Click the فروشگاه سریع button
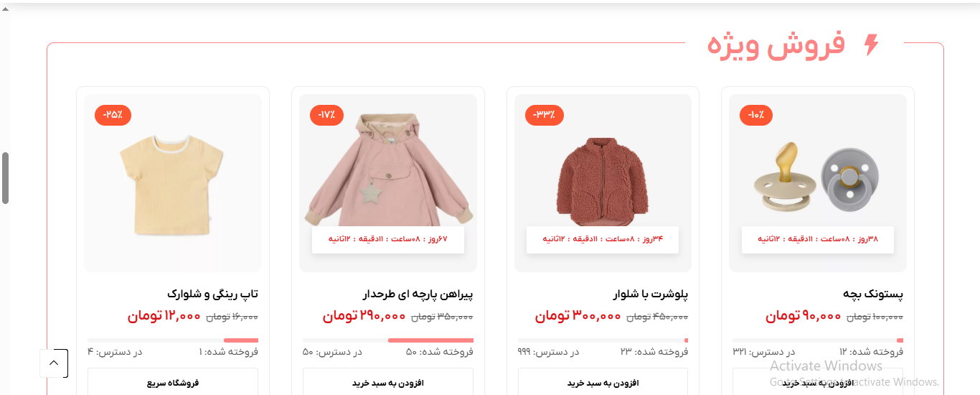Screen dimensions: 980x395 click(x=173, y=382)
